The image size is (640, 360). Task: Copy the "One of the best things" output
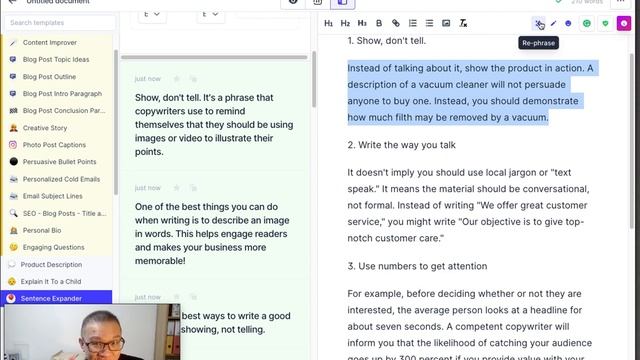click(x=193, y=188)
